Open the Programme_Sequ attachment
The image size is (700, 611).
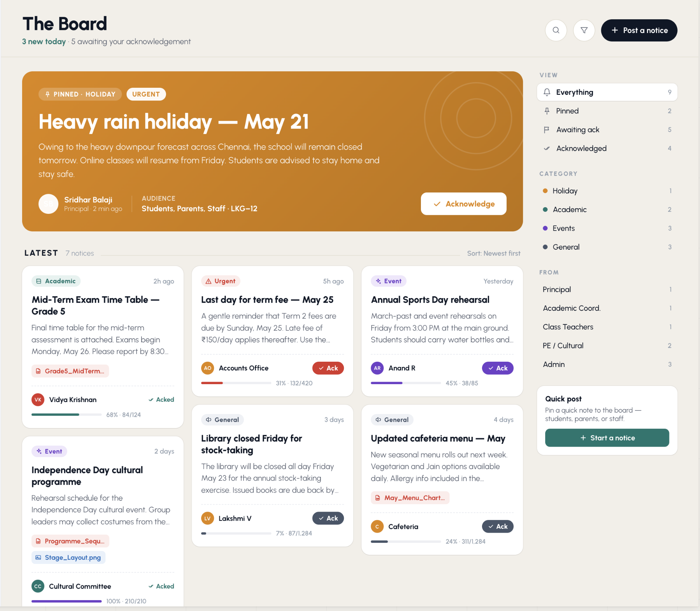click(x=70, y=541)
